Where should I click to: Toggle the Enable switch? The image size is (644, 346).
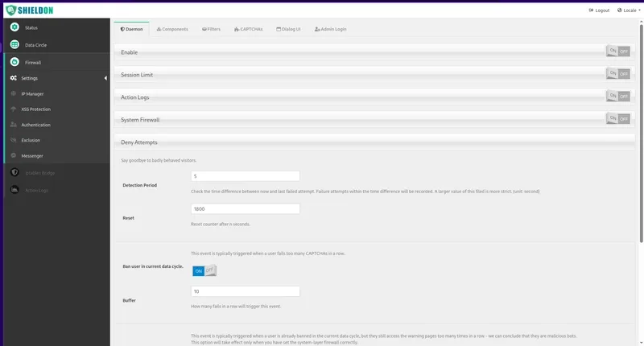tap(618, 51)
